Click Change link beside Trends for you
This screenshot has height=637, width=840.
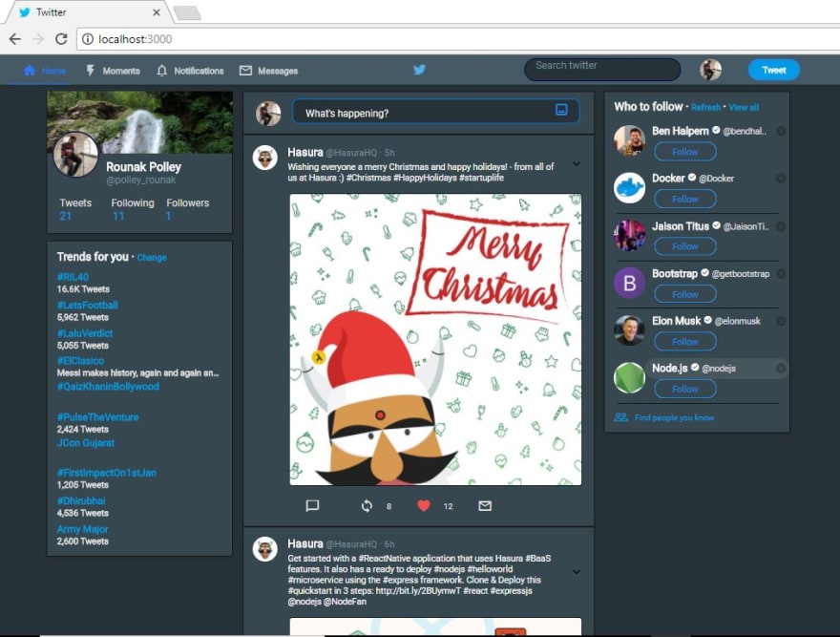coord(152,257)
